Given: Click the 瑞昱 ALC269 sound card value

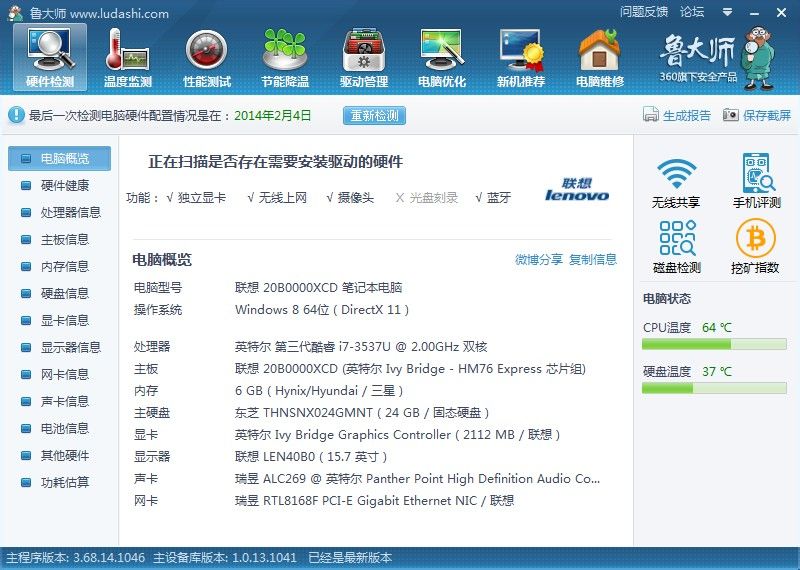Looking at the screenshot, I should click(417, 479).
